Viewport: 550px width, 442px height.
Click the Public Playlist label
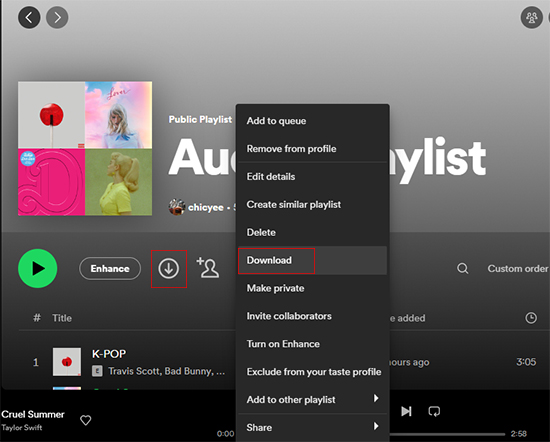(x=200, y=120)
